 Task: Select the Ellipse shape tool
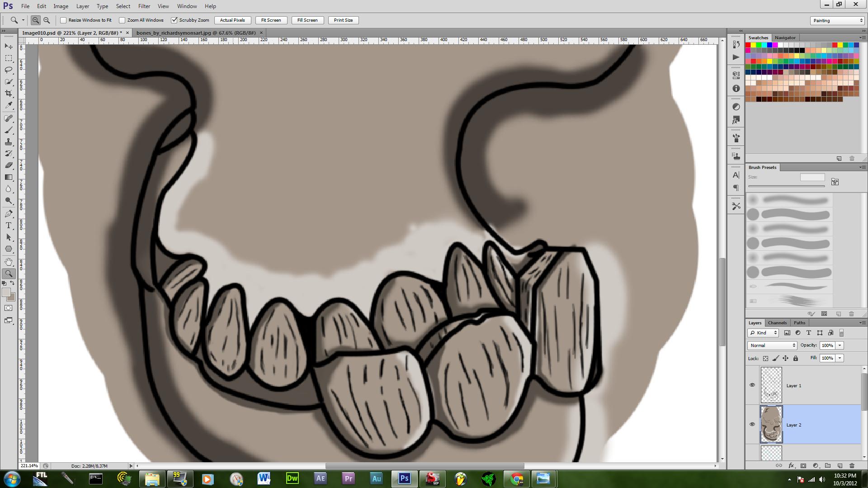[x=9, y=249]
